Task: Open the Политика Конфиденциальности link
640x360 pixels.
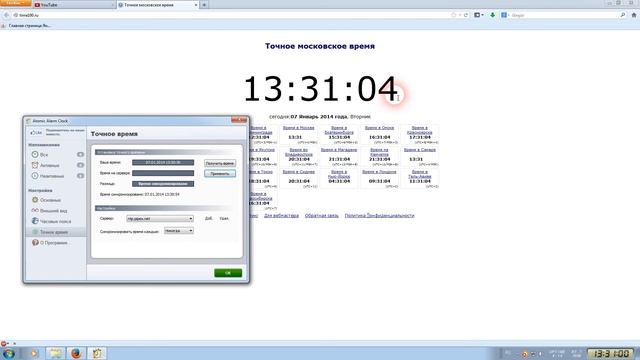Action: (x=380, y=216)
